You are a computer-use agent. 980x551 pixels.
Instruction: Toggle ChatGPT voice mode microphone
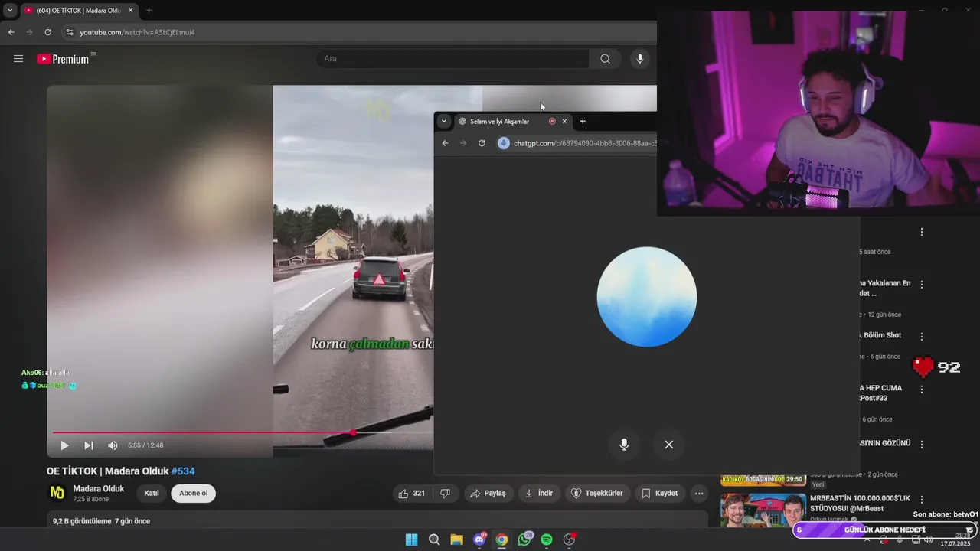pyautogui.click(x=624, y=445)
